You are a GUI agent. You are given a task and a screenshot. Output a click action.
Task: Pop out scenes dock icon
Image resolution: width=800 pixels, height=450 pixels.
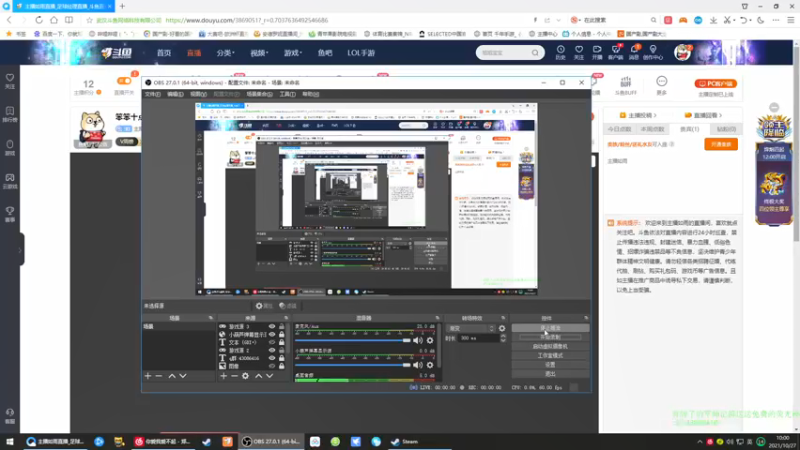211,318
